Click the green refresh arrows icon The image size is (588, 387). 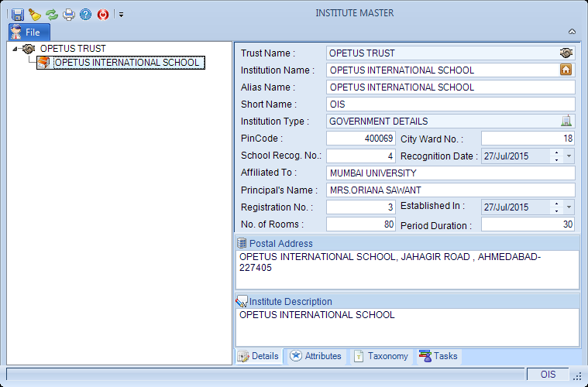[52, 15]
